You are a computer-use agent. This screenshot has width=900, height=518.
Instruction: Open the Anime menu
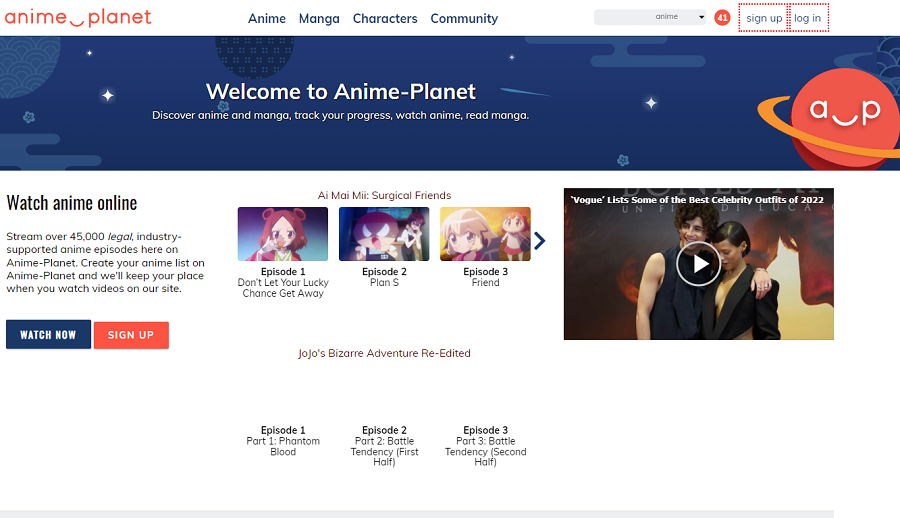click(267, 18)
